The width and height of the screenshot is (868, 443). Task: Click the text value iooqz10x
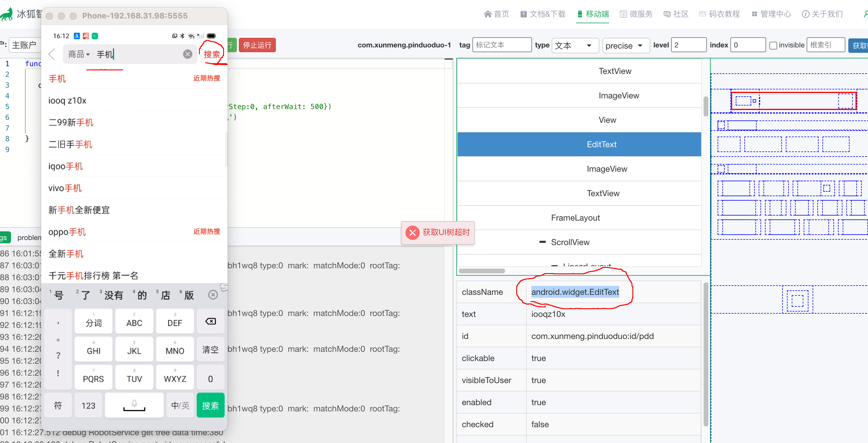[548, 314]
